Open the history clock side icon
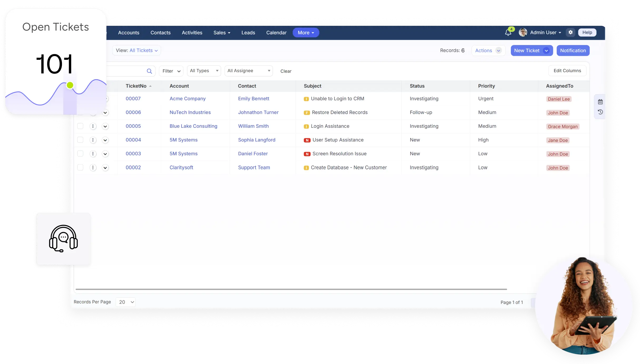The height and width of the screenshot is (364, 640). pyautogui.click(x=600, y=112)
